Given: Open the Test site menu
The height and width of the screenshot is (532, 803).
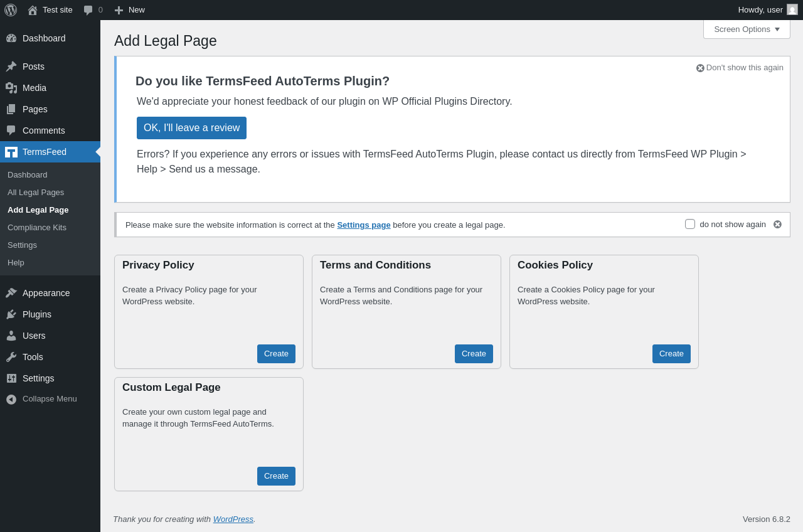Looking at the screenshot, I should (50, 10).
